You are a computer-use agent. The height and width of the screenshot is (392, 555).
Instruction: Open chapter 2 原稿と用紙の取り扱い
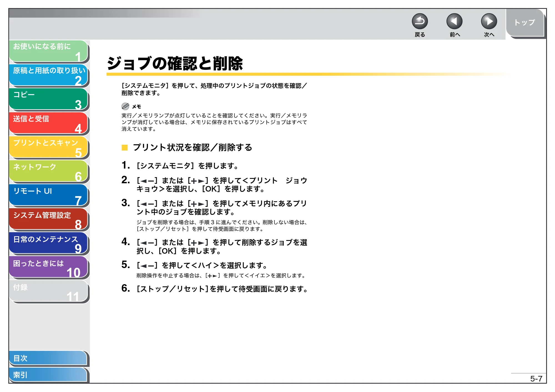(x=49, y=75)
